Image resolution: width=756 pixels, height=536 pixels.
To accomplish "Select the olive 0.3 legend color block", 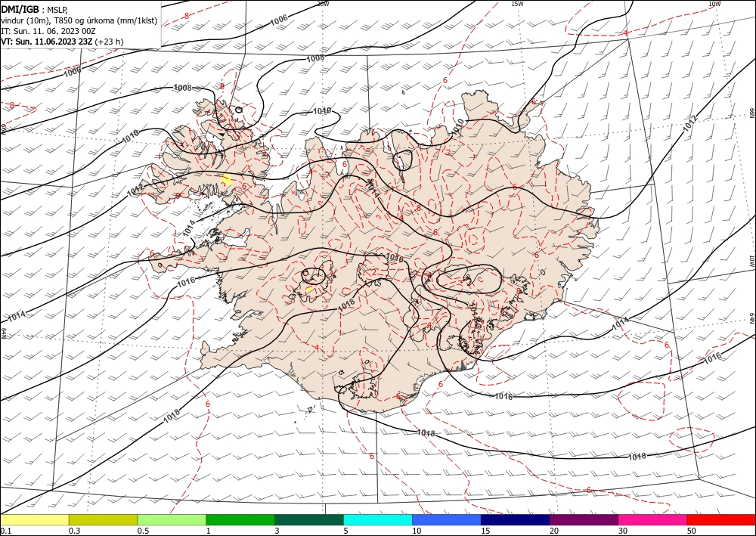I will (x=103, y=519).
